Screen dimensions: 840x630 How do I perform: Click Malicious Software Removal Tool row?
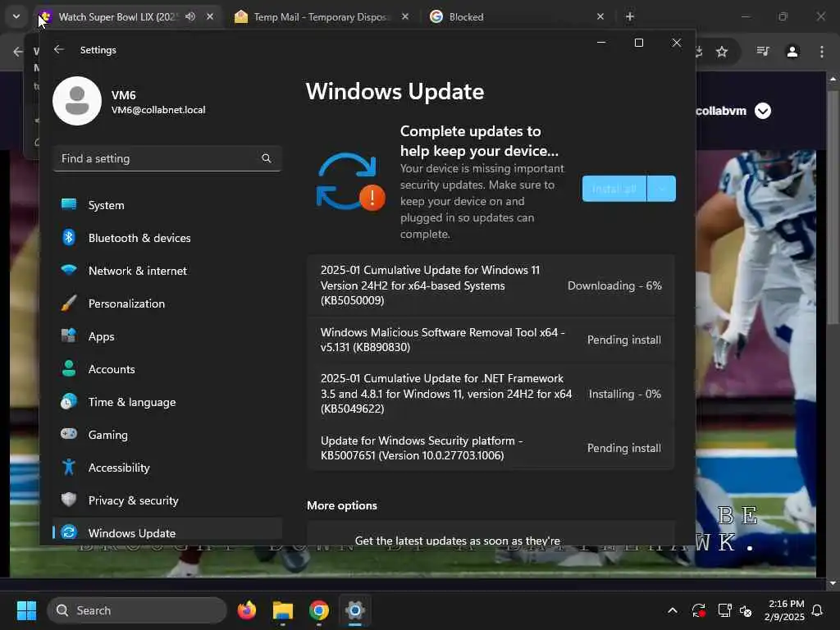[491, 340]
